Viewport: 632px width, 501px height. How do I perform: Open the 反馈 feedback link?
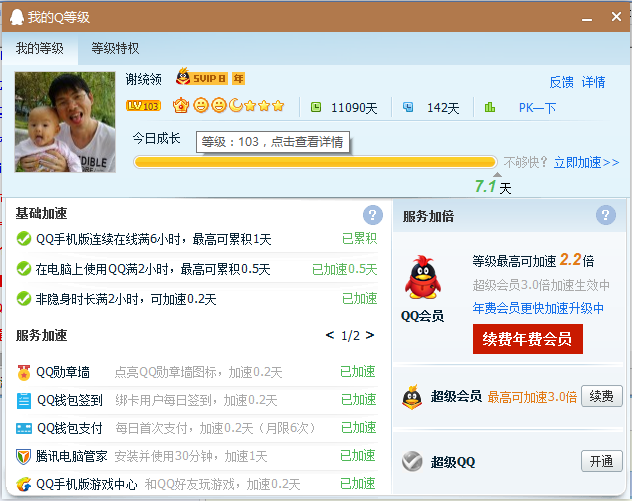point(561,82)
